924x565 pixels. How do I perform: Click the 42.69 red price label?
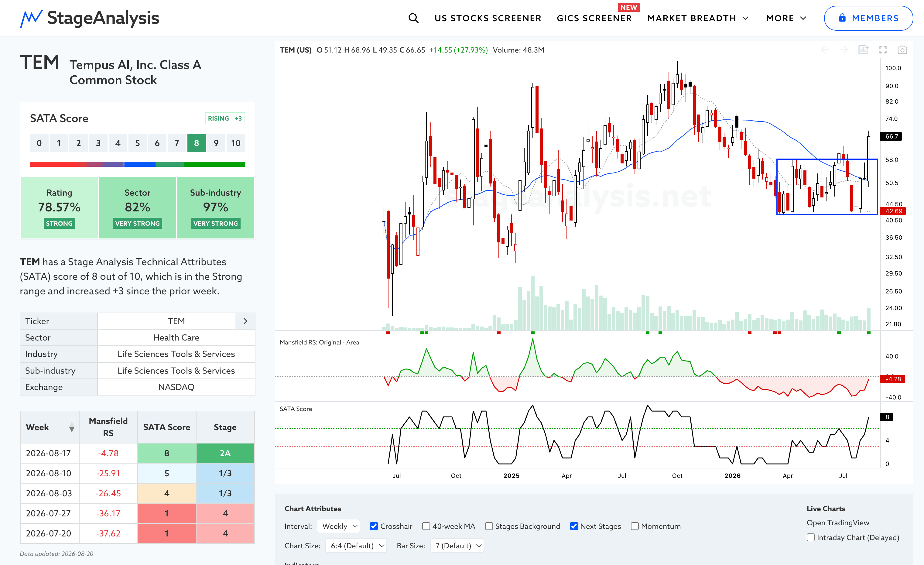894,211
